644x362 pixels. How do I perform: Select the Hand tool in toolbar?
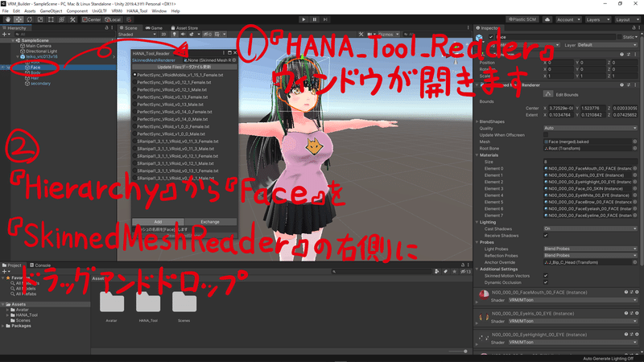click(8, 19)
